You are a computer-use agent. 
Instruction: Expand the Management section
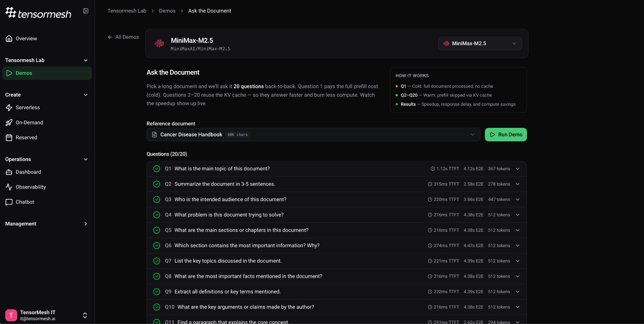click(x=86, y=224)
